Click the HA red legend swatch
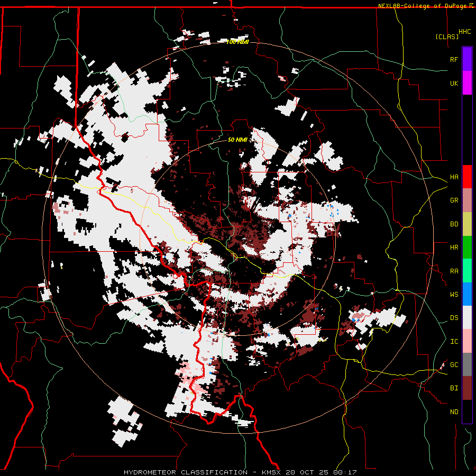The height and width of the screenshot is (476, 476). pyautogui.click(x=467, y=177)
